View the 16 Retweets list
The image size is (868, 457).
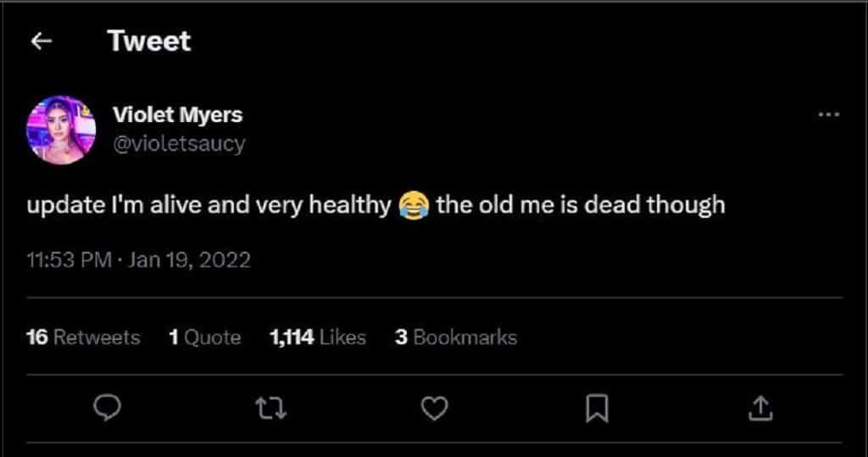click(83, 337)
